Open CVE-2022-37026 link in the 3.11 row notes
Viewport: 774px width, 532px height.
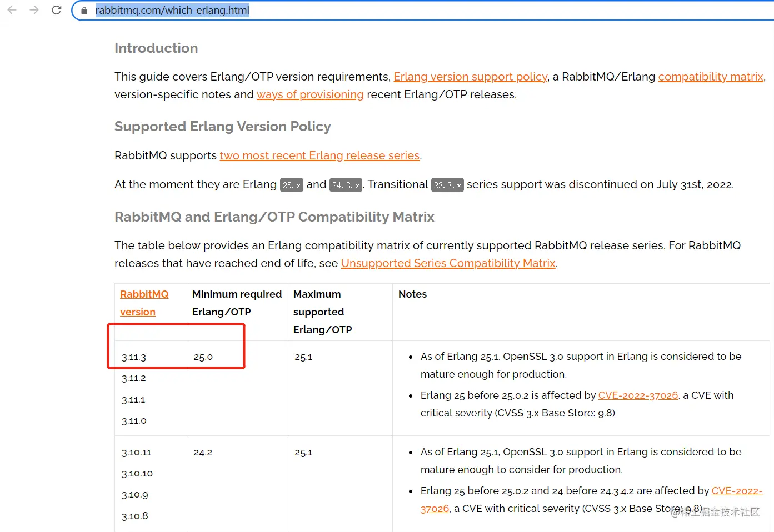click(638, 395)
